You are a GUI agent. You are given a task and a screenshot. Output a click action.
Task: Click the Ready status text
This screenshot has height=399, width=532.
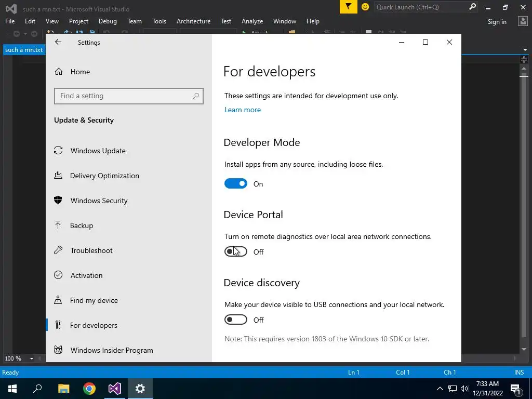coord(10,372)
